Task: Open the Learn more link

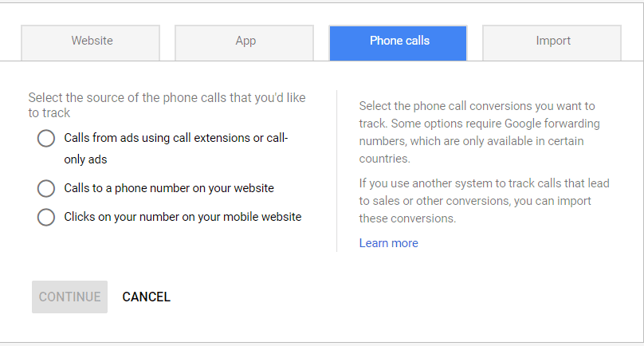Action: 388,243
